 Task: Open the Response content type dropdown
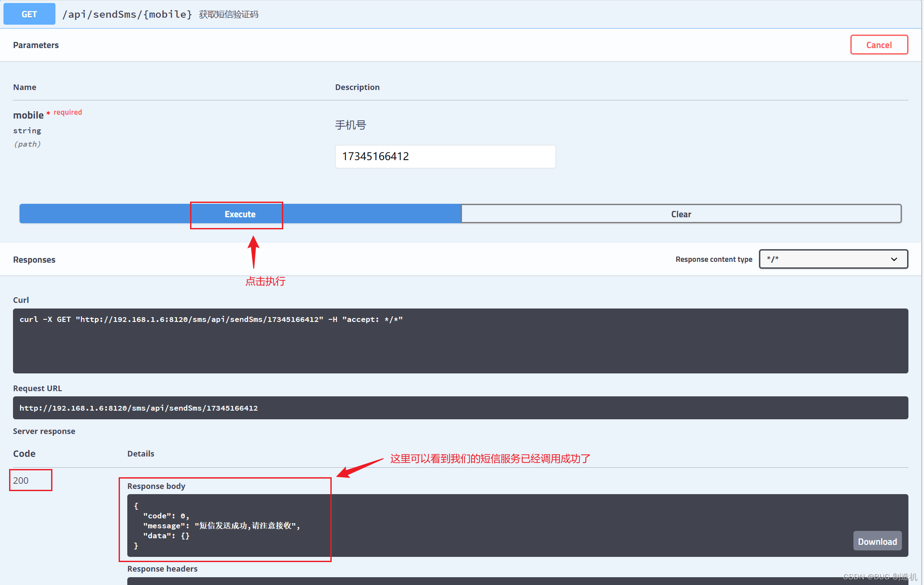click(x=833, y=259)
